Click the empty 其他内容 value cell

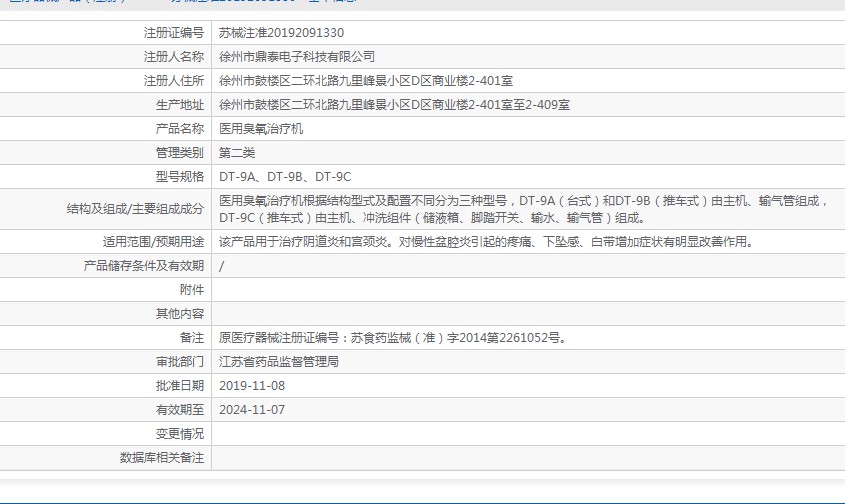[x=527, y=314]
